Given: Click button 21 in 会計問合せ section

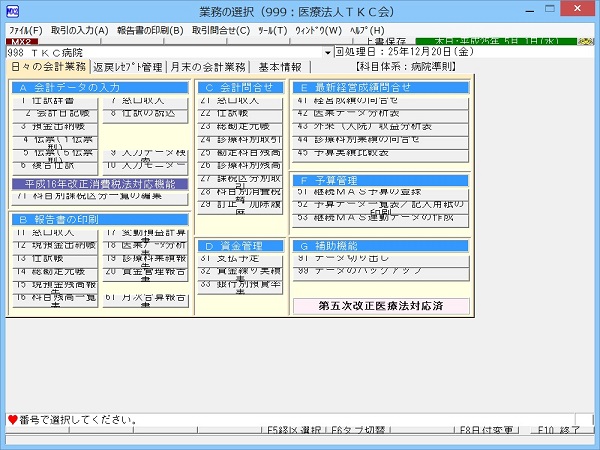Looking at the screenshot, I should 240,104.
